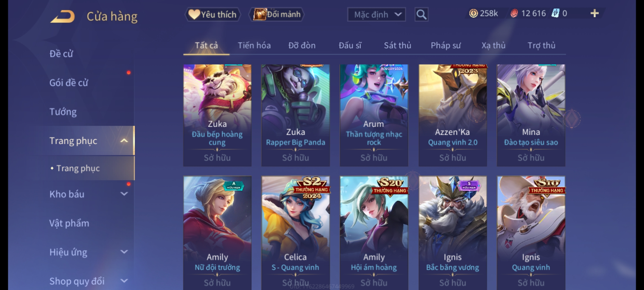The width and height of the screenshot is (644, 290).
Task: Select Zuka Rapper Big Panda skin card
Action: coord(295,115)
